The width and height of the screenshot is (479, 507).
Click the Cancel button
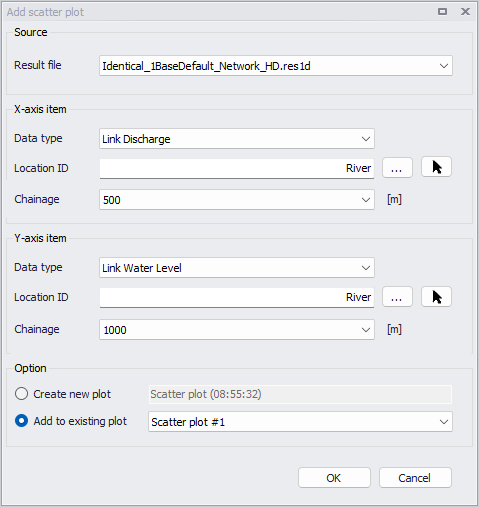[x=415, y=478]
